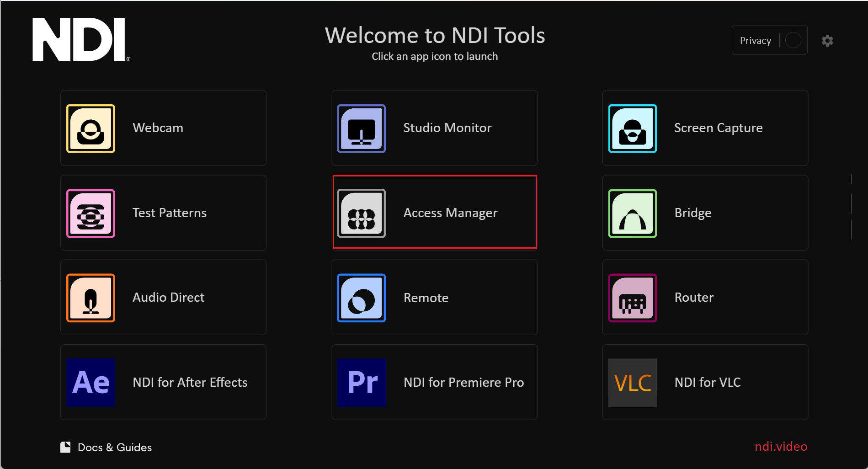This screenshot has width=868, height=469.
Task: Click the VLC plugin icon
Action: click(632, 383)
